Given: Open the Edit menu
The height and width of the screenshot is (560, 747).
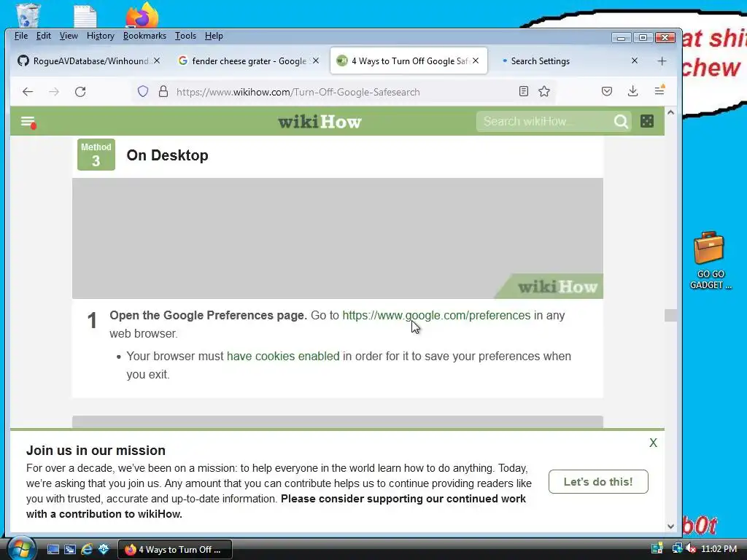Looking at the screenshot, I should coord(43,36).
